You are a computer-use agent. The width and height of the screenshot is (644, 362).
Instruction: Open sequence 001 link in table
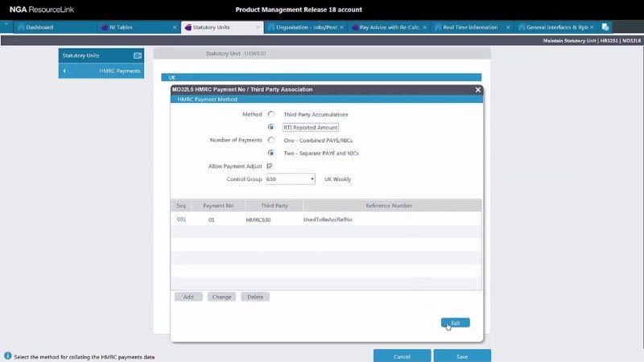pyautogui.click(x=181, y=219)
